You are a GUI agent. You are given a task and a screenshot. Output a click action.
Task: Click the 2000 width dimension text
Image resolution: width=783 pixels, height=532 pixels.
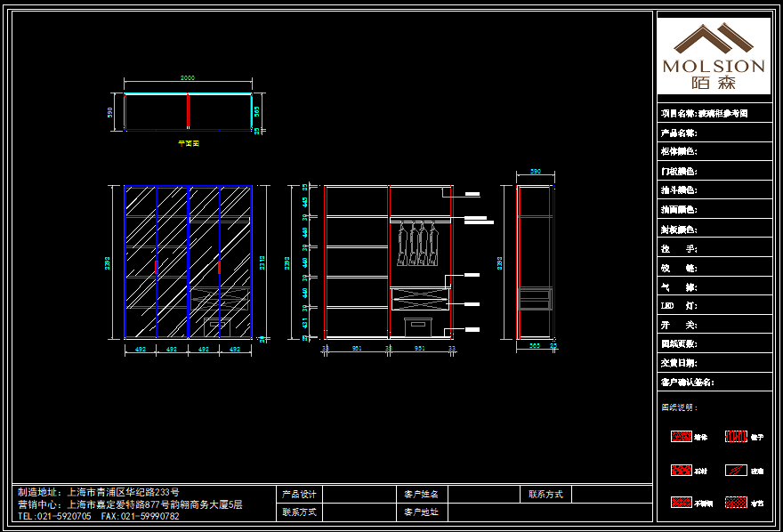coord(188,78)
